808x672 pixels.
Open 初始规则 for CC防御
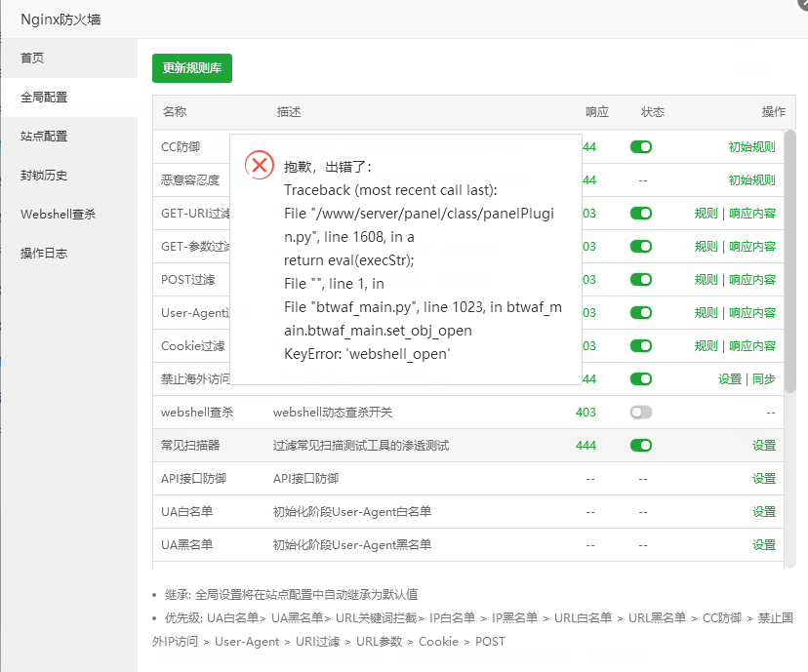pos(751,146)
